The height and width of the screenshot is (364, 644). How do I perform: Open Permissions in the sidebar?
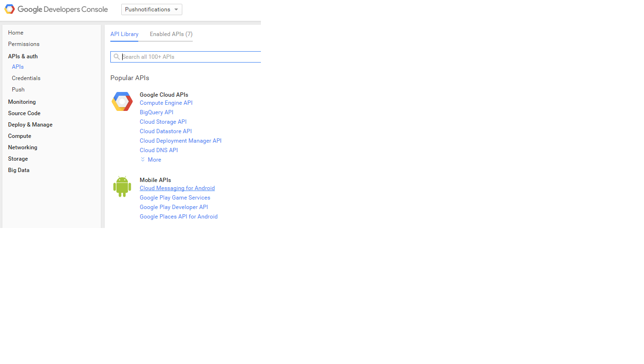24,44
